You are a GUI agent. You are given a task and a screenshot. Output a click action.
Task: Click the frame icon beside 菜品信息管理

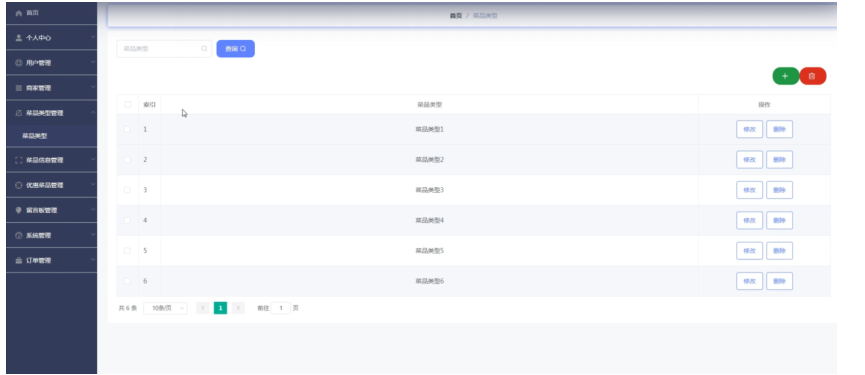coord(19,160)
